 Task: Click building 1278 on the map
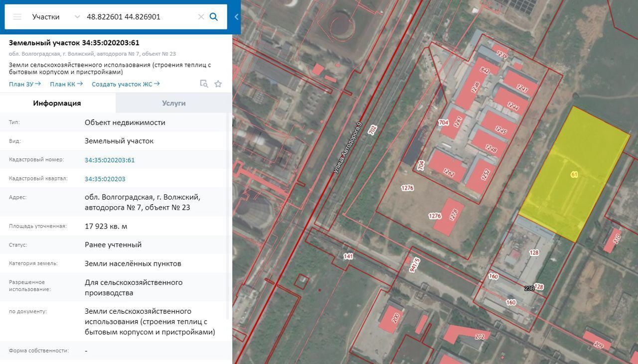click(449, 218)
